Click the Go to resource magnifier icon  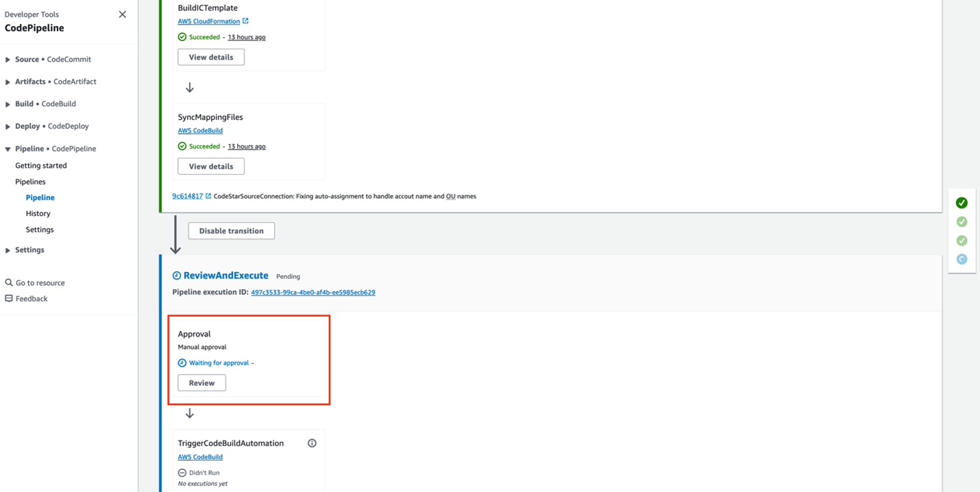click(x=8, y=282)
